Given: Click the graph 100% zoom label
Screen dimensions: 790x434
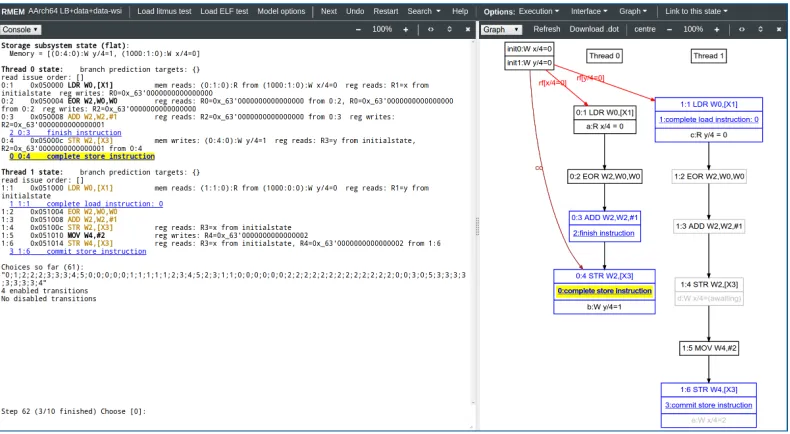Looking at the screenshot, I should [x=693, y=29].
